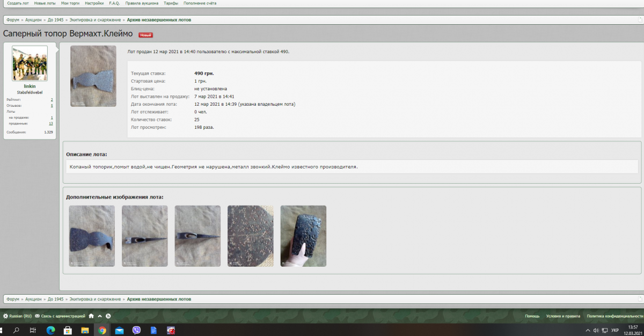644x336 pixels.
Task: Click the home icon in forum footer
Action: point(91,316)
